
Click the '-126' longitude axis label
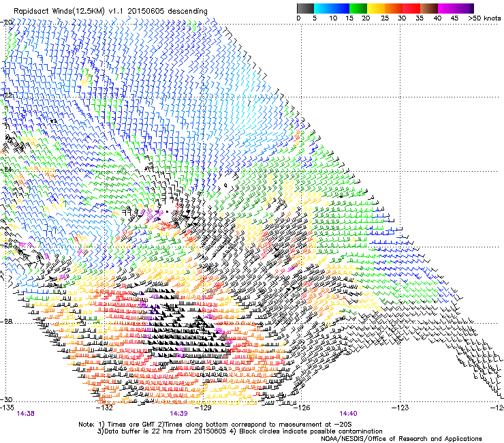coord(302,408)
